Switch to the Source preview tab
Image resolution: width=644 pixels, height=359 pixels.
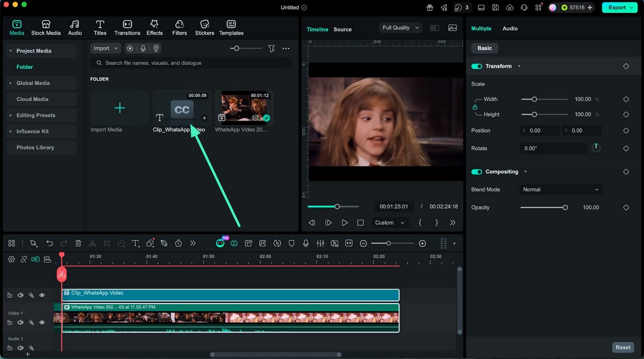click(342, 29)
